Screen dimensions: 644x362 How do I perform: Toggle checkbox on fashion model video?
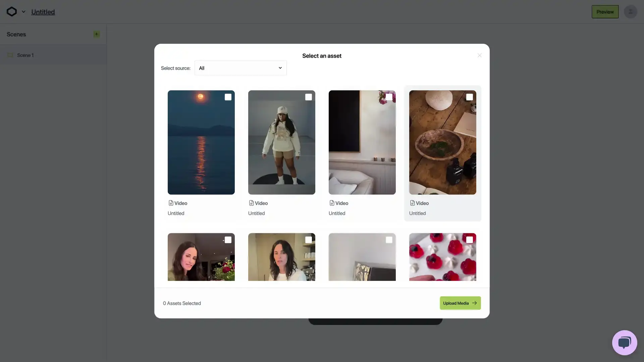point(308,97)
